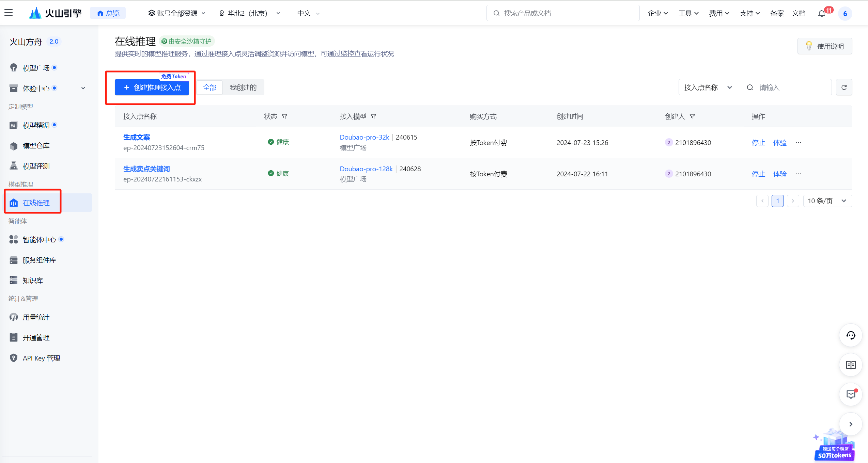Expand the 支持 menu
The image size is (868, 463).
[750, 13]
